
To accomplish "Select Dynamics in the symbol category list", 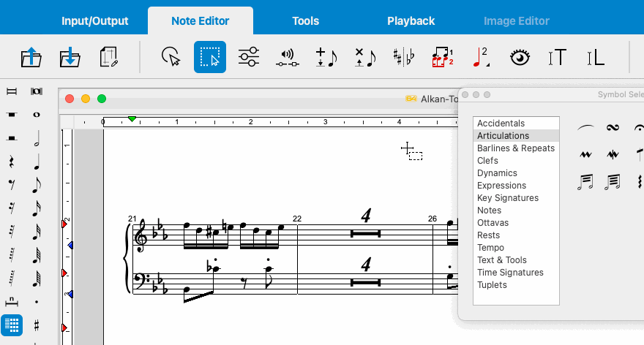I will [x=495, y=173].
